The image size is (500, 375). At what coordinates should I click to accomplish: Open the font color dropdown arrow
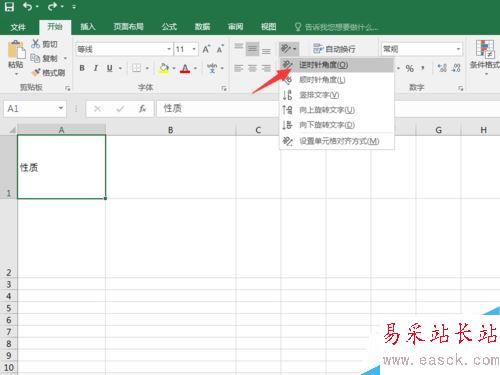[x=195, y=68]
